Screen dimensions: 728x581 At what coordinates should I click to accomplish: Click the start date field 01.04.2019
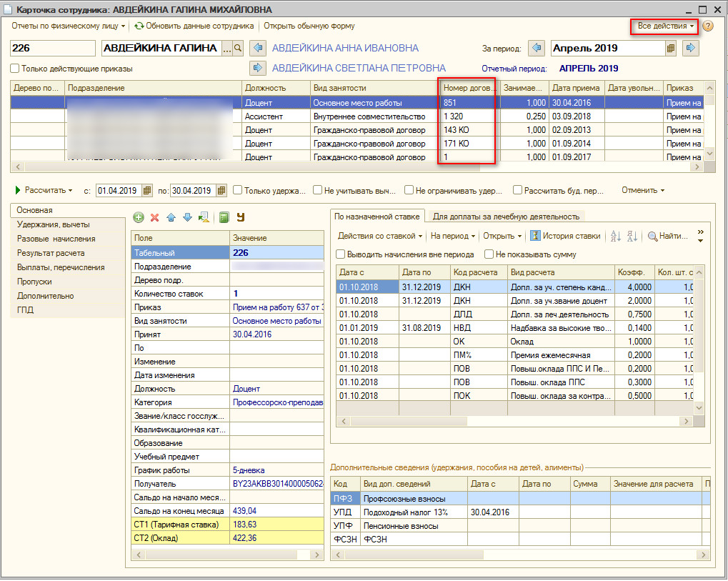click(x=119, y=191)
